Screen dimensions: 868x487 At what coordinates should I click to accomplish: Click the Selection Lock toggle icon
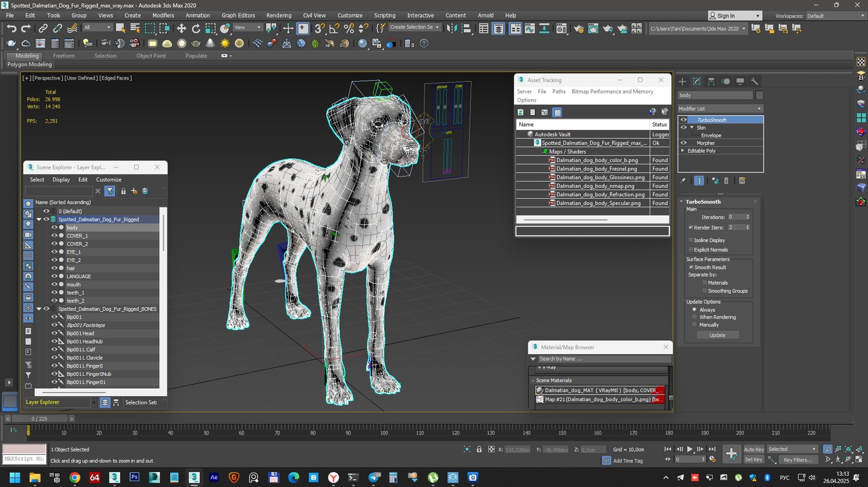[479, 449]
